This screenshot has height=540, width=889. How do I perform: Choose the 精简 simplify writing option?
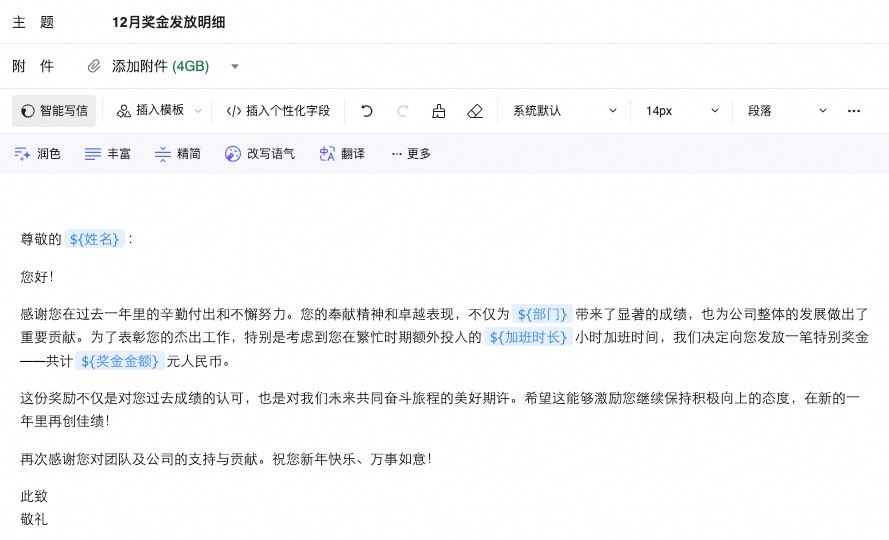[178, 154]
